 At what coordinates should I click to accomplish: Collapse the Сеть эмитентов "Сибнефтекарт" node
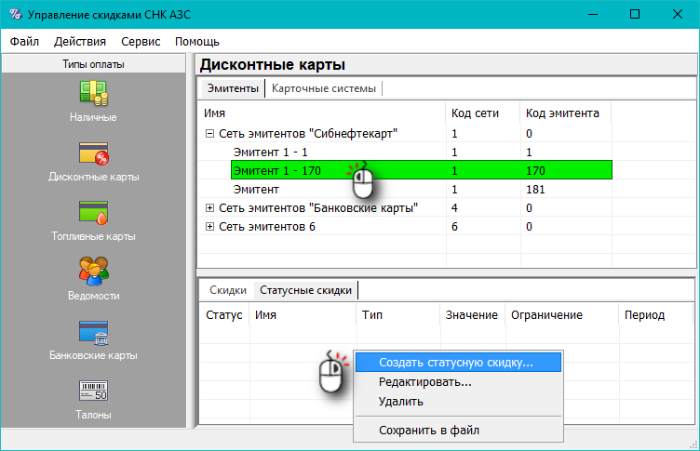[x=210, y=133]
